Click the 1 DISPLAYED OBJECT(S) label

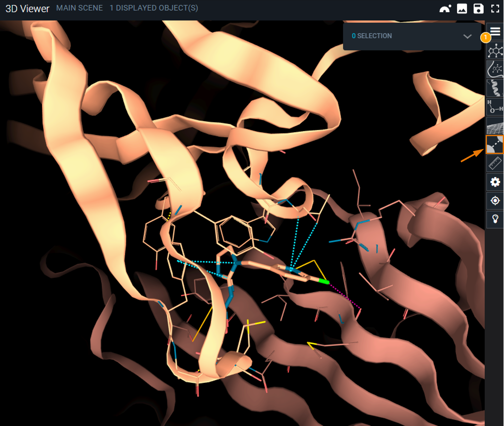click(x=154, y=8)
